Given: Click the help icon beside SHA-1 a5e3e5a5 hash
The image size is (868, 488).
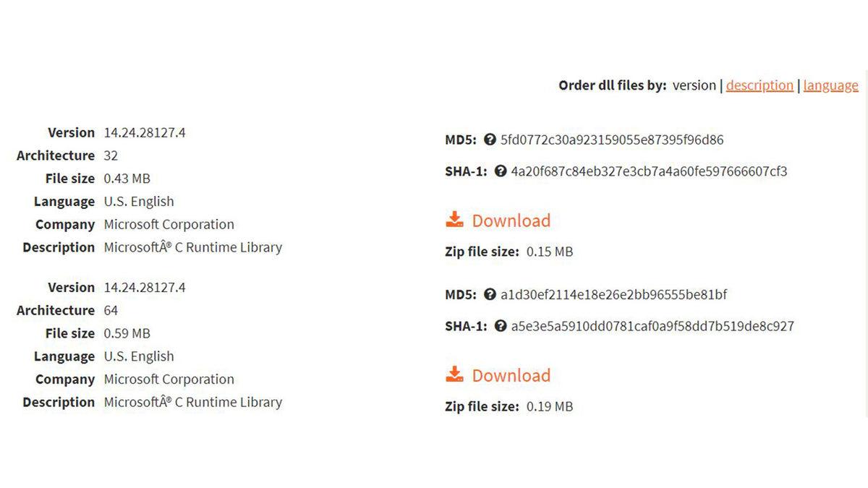Looking at the screenshot, I should tap(501, 326).
